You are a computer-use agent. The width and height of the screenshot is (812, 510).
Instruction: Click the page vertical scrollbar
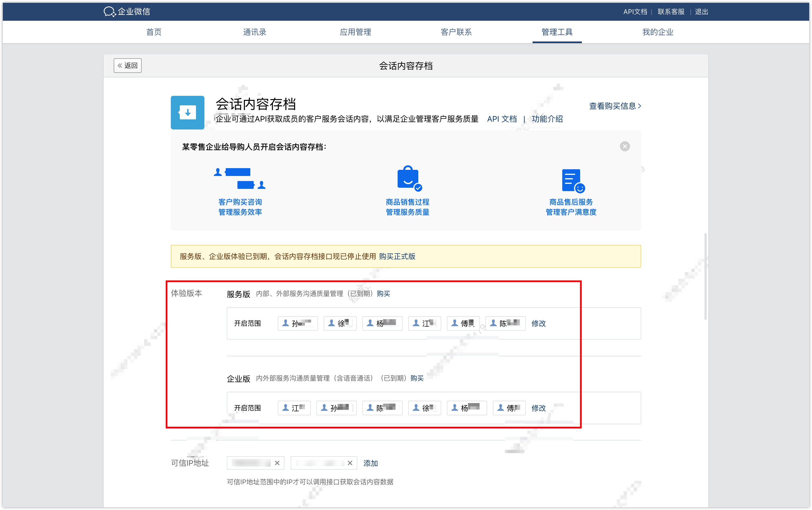pyautogui.click(x=705, y=276)
